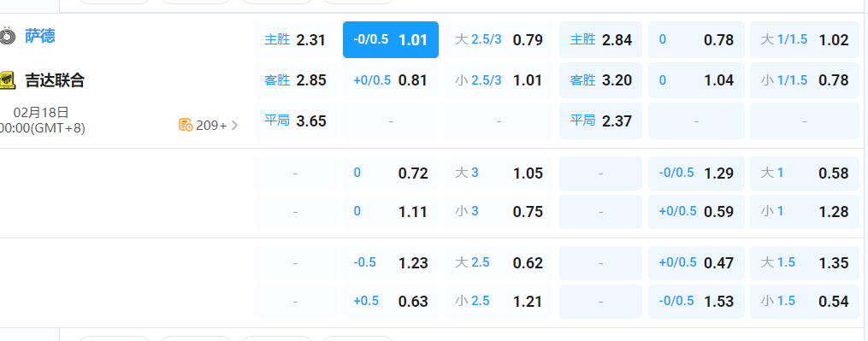The image size is (868, 341).
Task: Deselect highlighted -0/0.5 handicap at 1.01
Action: (391, 40)
